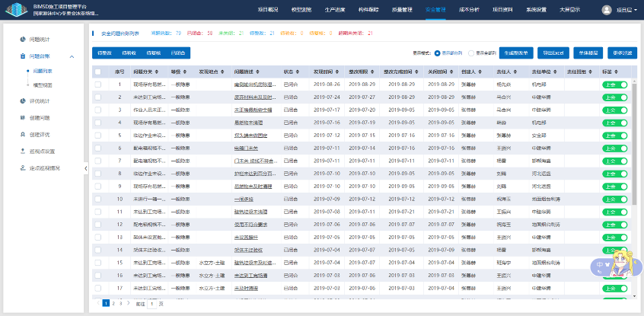The width and height of the screenshot is (644, 316).
Task: Check the select-all checkbox in table header
Action: click(x=98, y=72)
